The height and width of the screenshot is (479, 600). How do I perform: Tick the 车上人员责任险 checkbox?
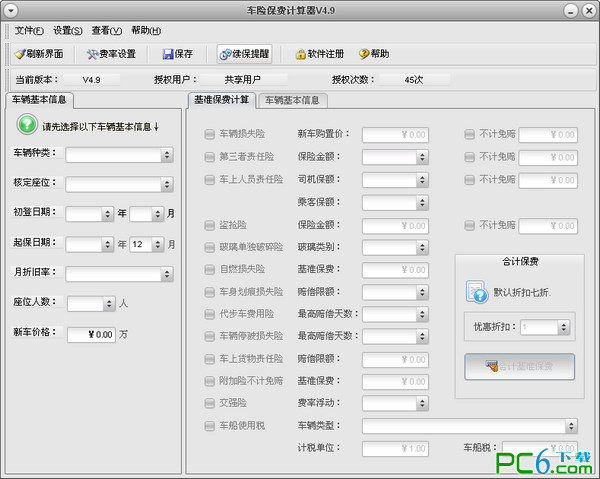click(x=209, y=180)
